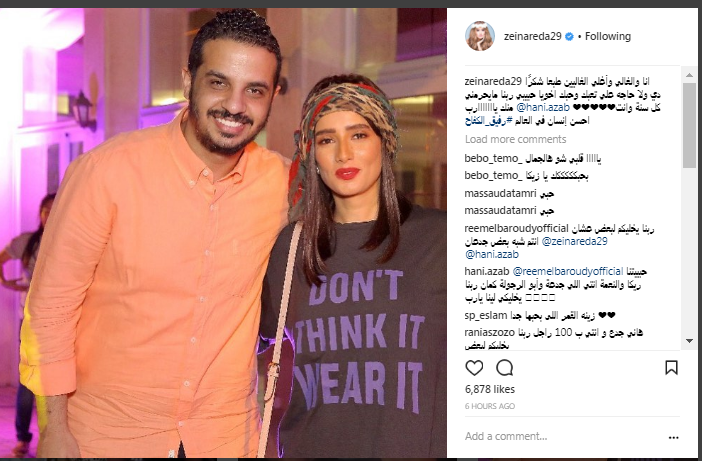Expand Load more comments
This screenshot has width=702, height=461.
(515, 139)
